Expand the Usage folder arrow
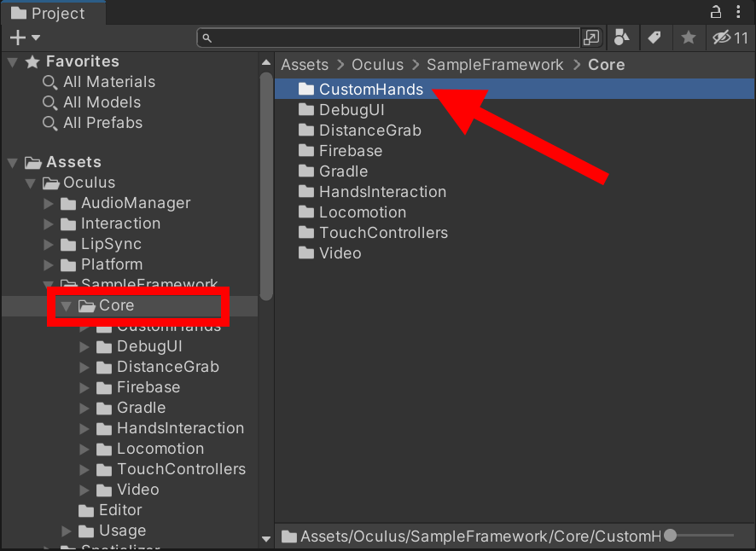 pos(67,531)
